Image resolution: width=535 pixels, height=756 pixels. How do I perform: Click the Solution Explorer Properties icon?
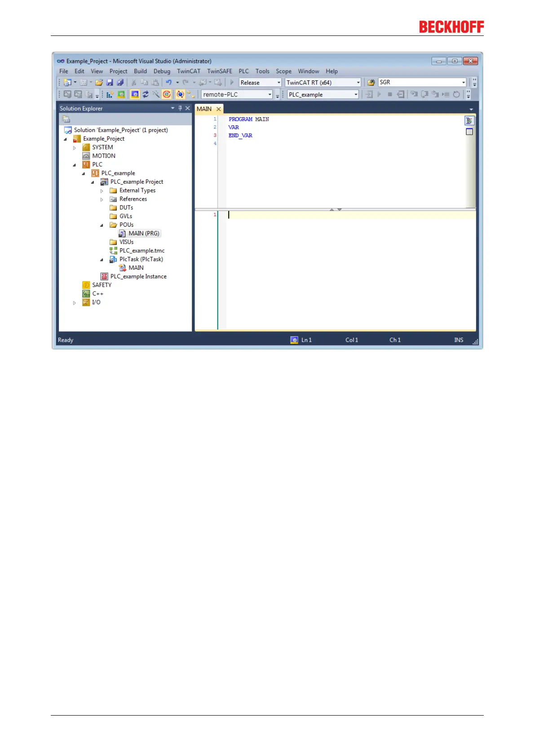66,119
